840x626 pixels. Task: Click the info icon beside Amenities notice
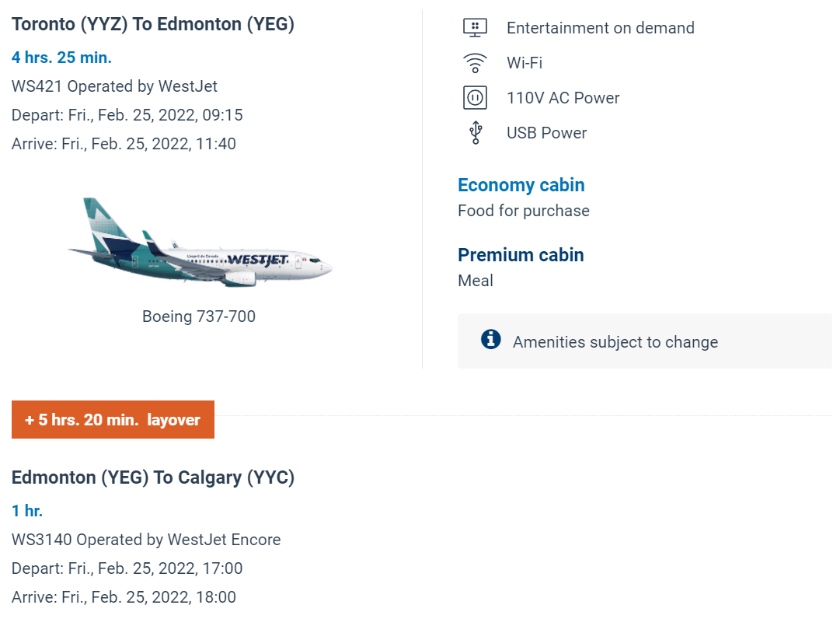pos(490,340)
